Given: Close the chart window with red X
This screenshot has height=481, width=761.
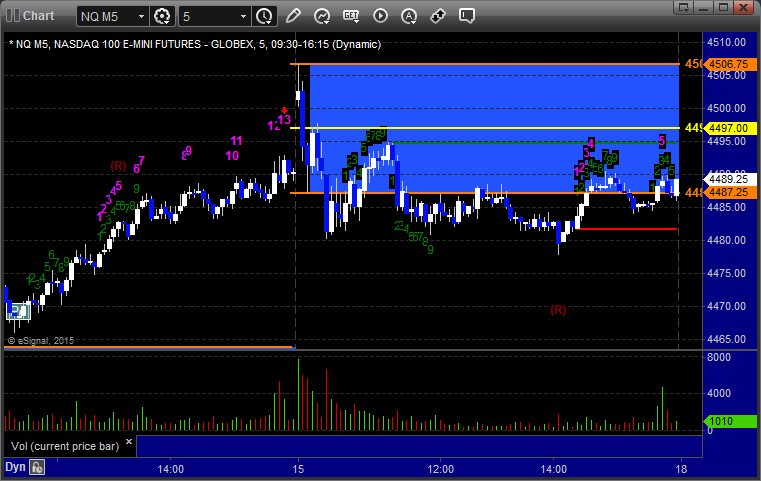Looking at the screenshot, I should (743, 7).
